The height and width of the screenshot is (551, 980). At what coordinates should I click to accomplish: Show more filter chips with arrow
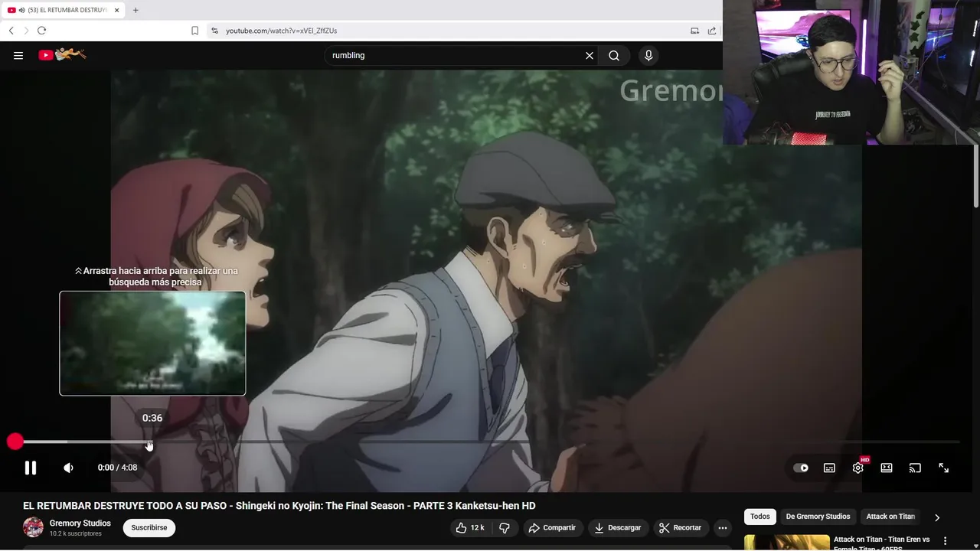pos(937,517)
